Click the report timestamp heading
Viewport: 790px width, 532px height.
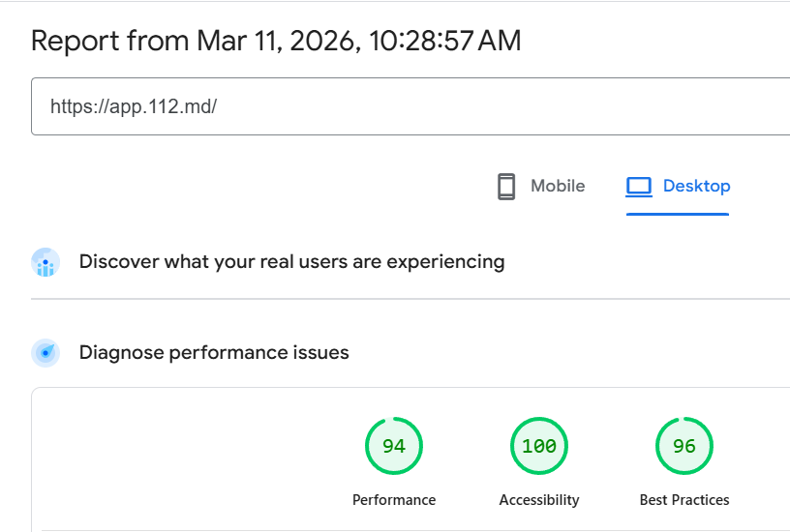(276, 41)
